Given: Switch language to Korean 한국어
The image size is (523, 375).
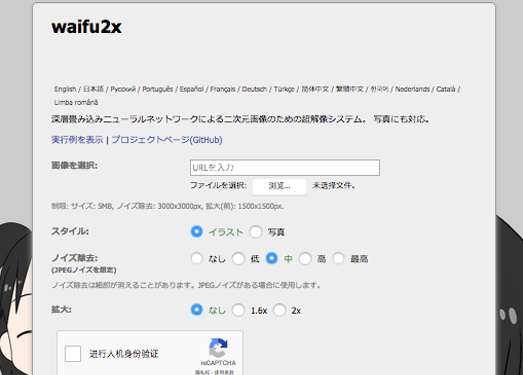Looking at the screenshot, I should 379,89.
